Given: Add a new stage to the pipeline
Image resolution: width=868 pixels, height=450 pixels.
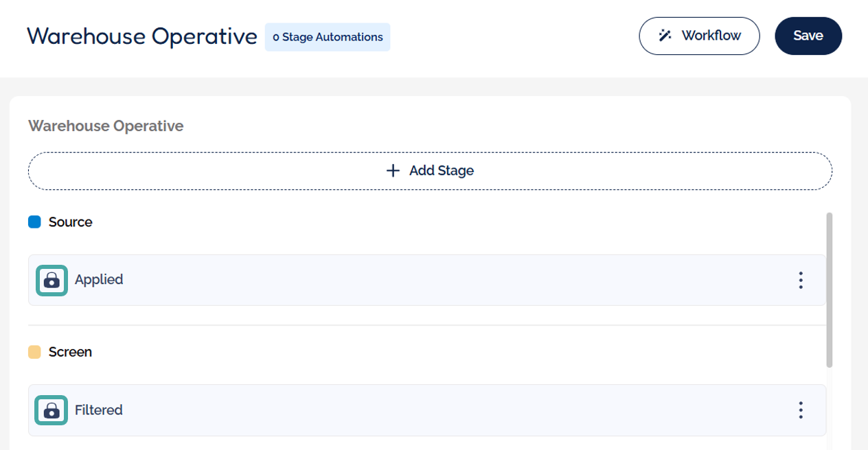Looking at the screenshot, I should coord(430,170).
